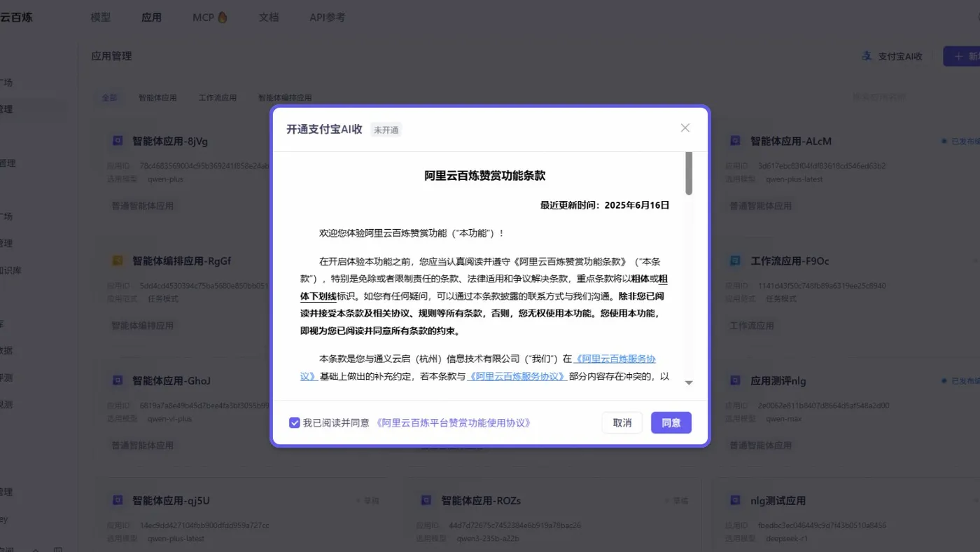Click the 智能体编排应用 tag under RgGf

[143, 326]
